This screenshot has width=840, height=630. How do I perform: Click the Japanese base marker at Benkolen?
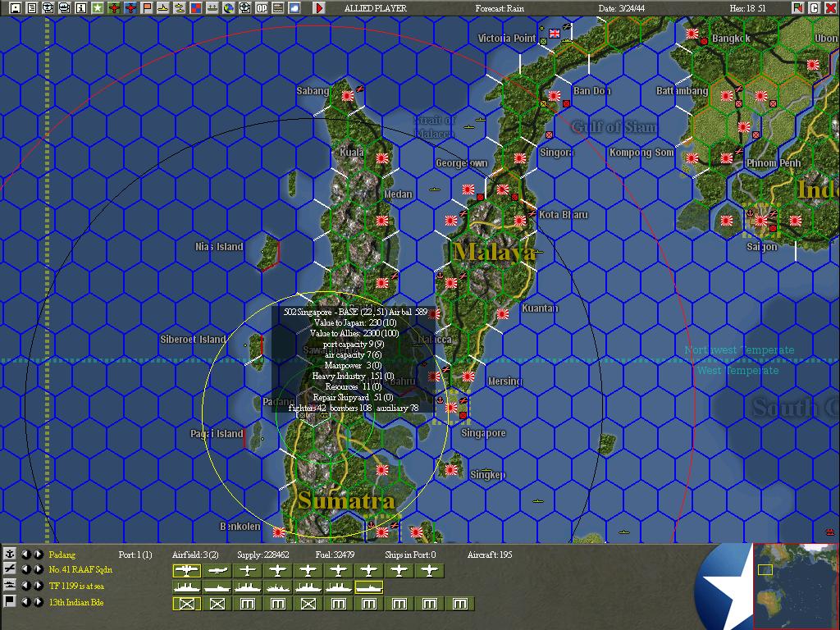click(279, 532)
